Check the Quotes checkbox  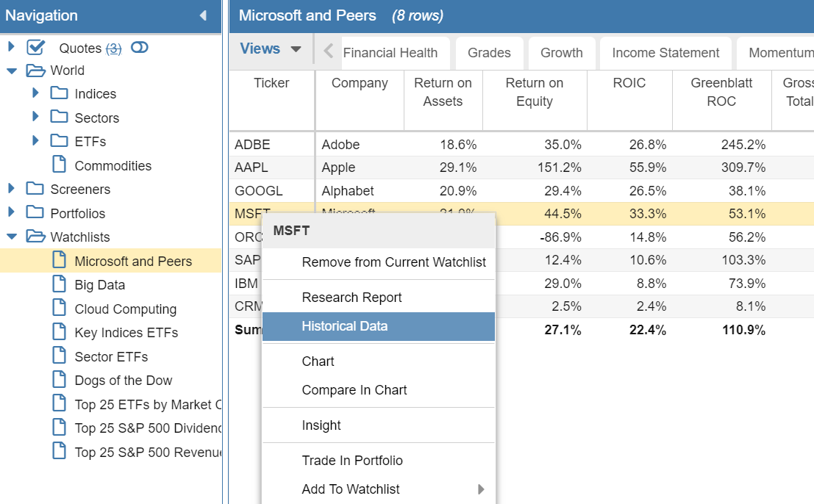click(x=36, y=48)
